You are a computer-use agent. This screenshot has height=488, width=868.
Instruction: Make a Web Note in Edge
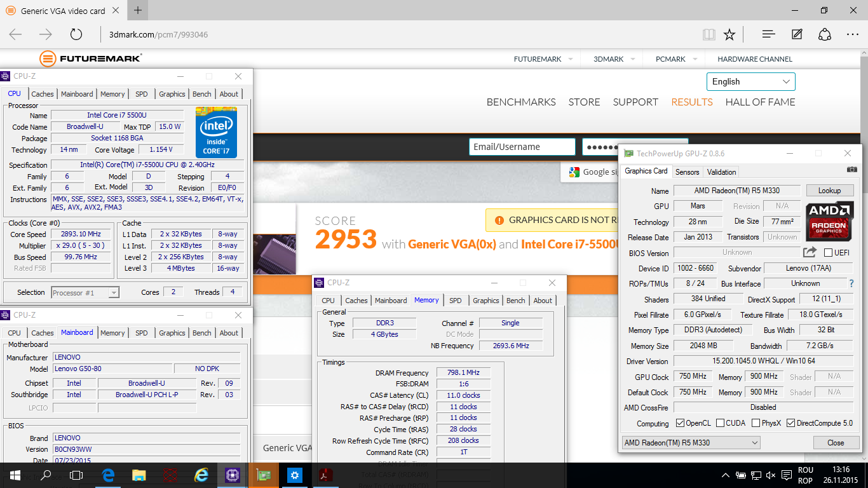(797, 34)
